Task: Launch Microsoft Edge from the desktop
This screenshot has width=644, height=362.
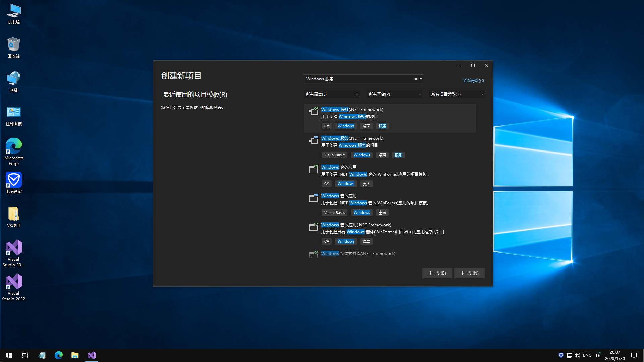Action: click(x=14, y=152)
